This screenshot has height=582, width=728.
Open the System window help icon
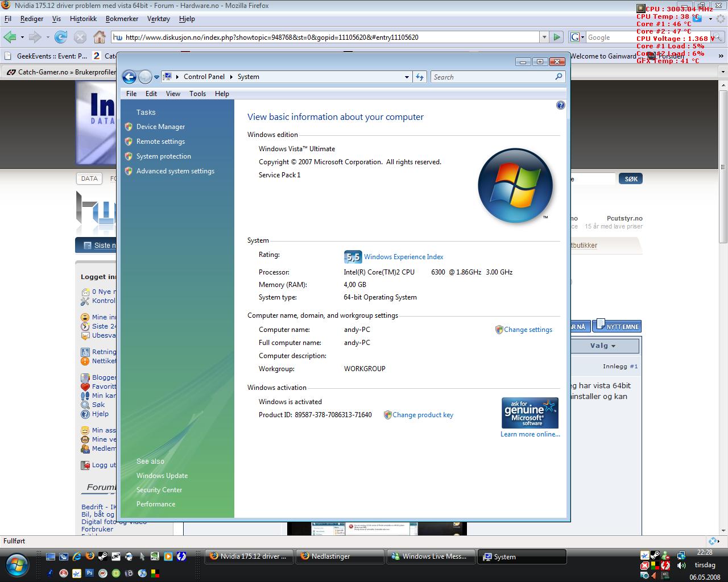560,105
